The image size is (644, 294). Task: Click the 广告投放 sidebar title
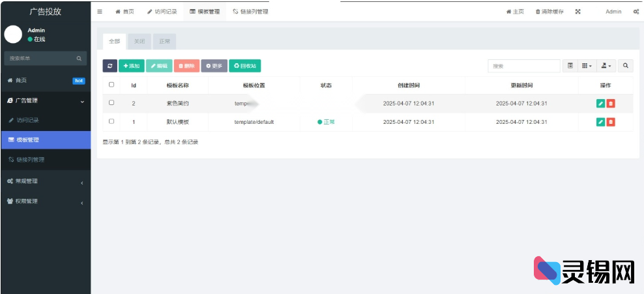click(x=45, y=12)
